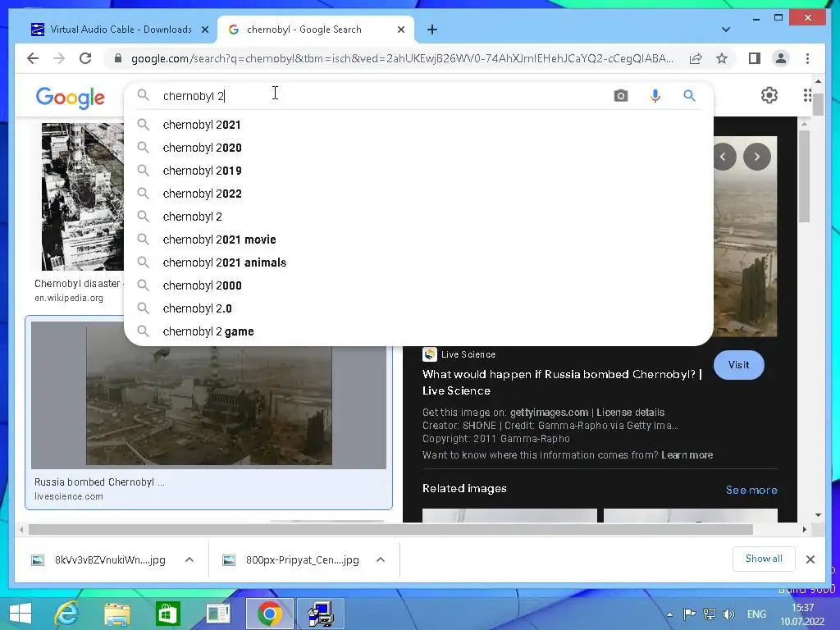
Task: Show previous image in preview panel
Action: tap(724, 157)
